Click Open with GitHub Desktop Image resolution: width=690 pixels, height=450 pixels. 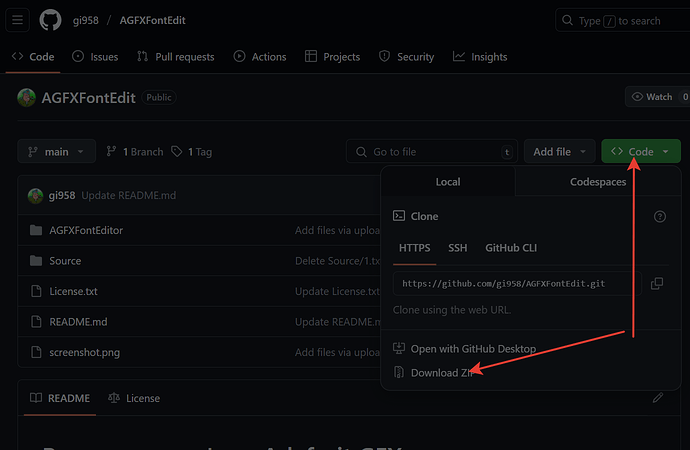(465, 349)
